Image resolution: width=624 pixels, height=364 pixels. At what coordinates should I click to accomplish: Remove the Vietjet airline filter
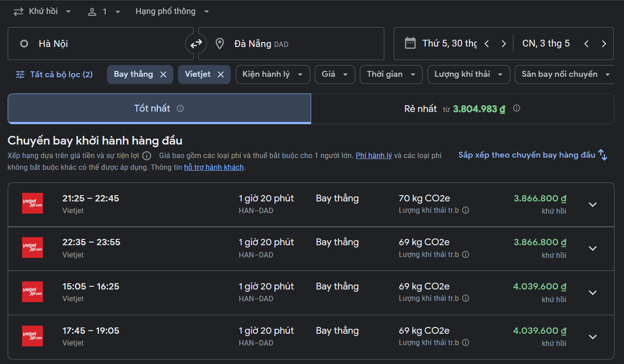click(x=220, y=75)
